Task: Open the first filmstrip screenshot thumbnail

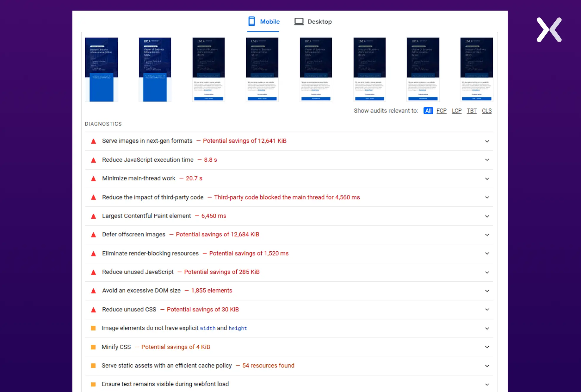Action: (102, 69)
